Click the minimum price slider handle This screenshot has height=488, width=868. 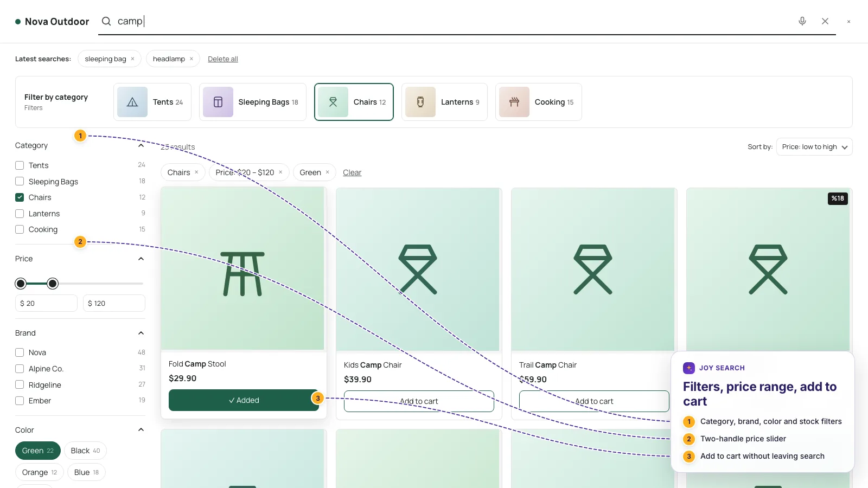point(21,284)
